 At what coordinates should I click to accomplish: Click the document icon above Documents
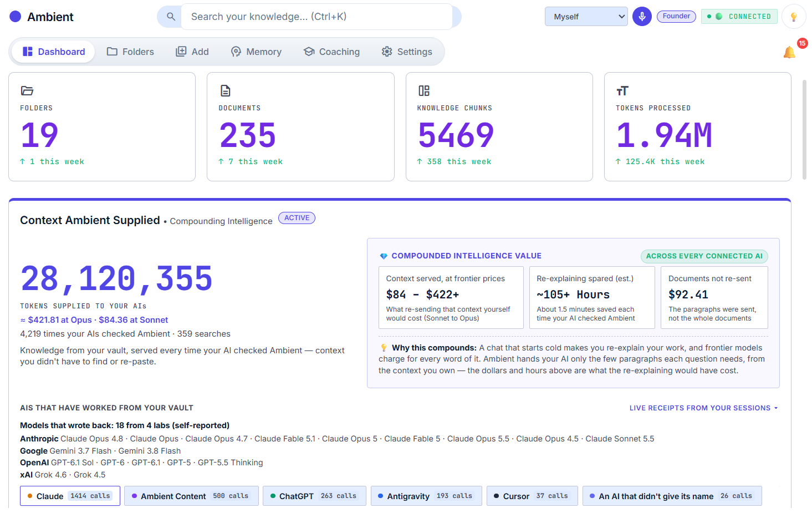point(225,90)
